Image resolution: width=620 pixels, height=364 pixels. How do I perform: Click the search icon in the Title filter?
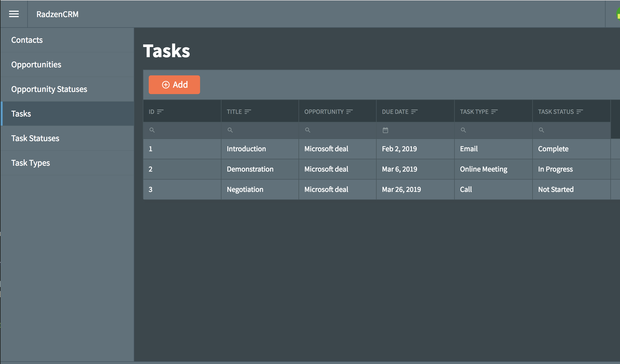pos(230,130)
